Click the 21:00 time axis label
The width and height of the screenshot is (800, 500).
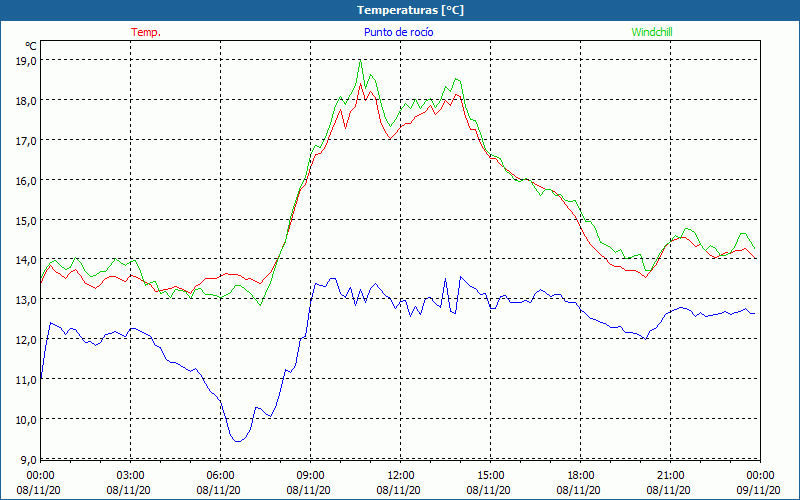point(670,476)
